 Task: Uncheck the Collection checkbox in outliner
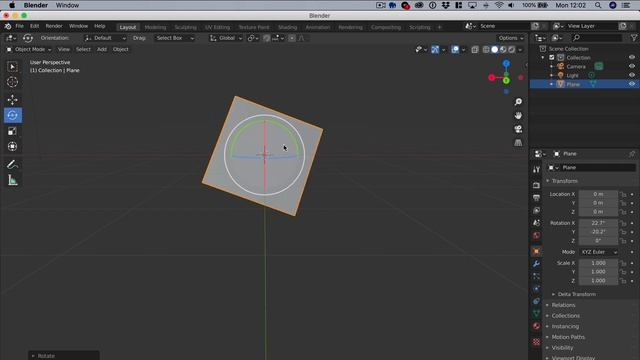551,58
